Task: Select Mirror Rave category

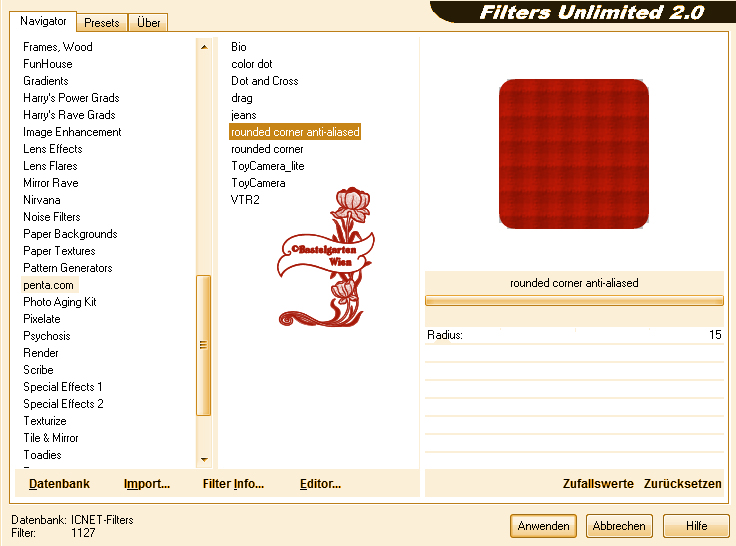Action: 51,183
